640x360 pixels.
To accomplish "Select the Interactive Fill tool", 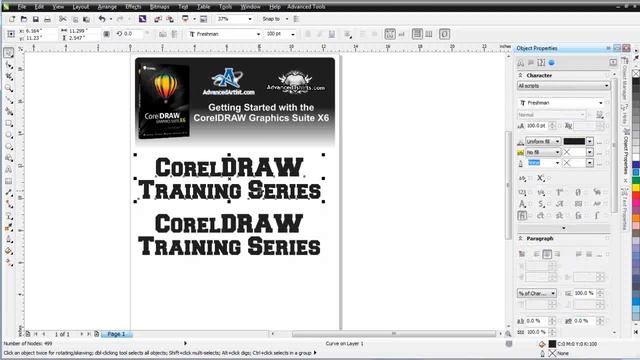I will [x=9, y=262].
